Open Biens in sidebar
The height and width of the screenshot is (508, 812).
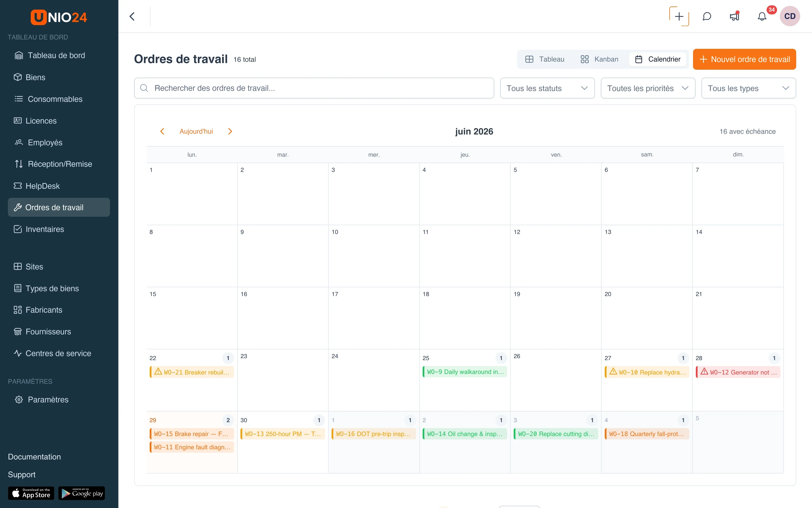click(59, 77)
